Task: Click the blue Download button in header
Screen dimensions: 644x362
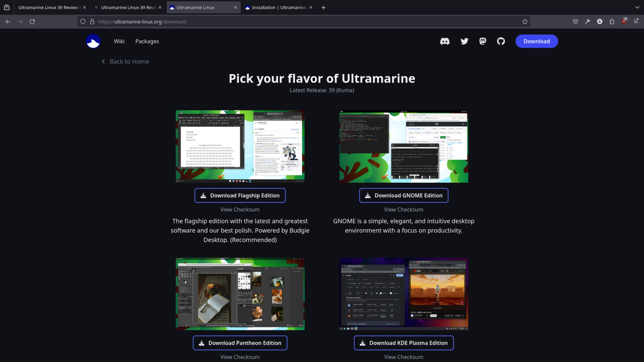Action: pos(537,41)
